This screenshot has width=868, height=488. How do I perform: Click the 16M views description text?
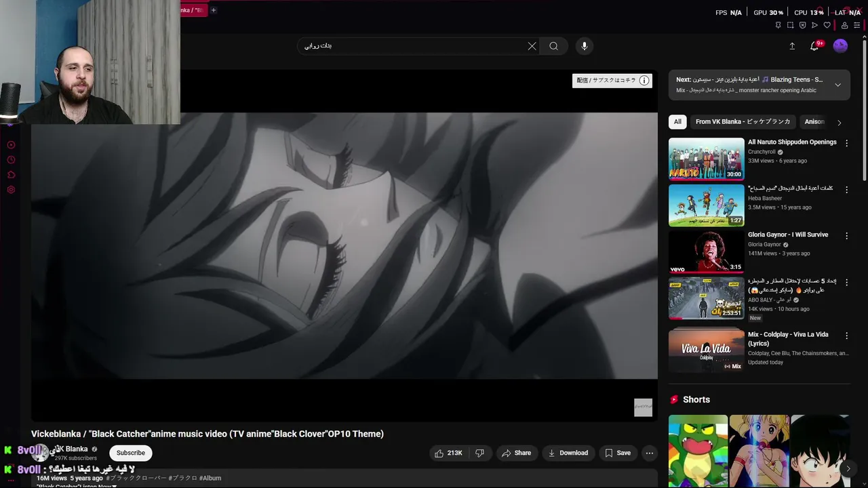(x=52, y=478)
